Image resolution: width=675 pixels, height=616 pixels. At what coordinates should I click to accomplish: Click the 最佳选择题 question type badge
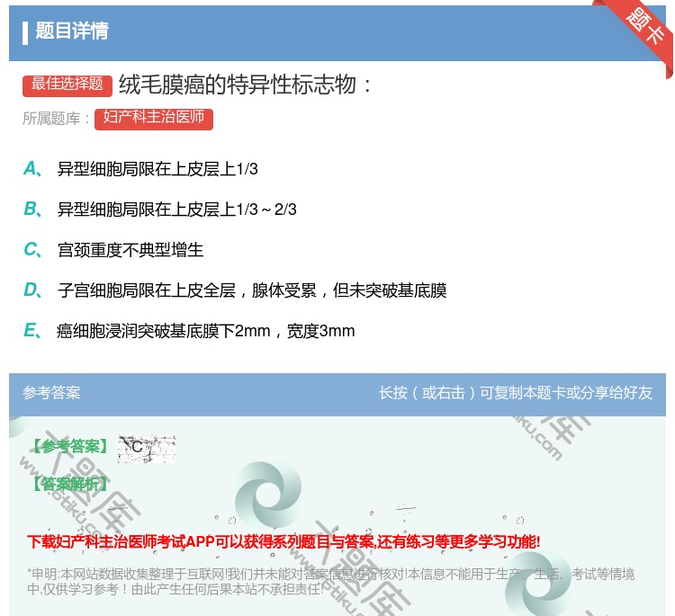(67, 85)
